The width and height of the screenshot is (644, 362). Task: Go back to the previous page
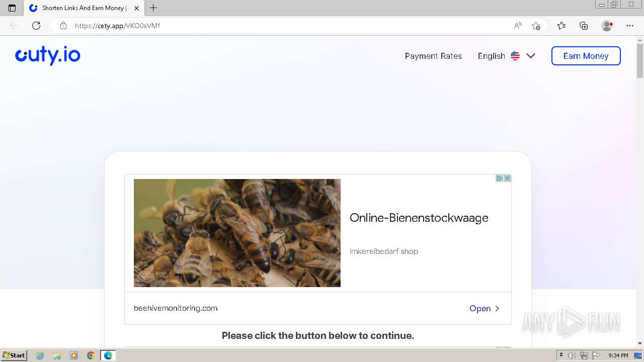[14, 26]
